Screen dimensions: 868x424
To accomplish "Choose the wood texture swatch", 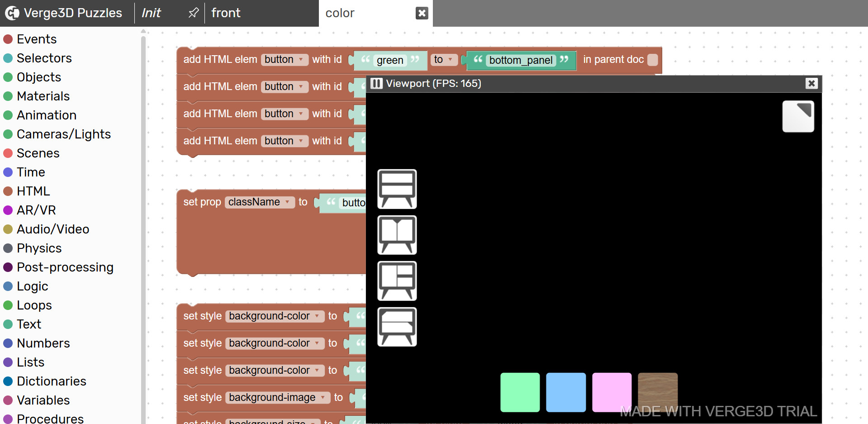I will coord(657,389).
